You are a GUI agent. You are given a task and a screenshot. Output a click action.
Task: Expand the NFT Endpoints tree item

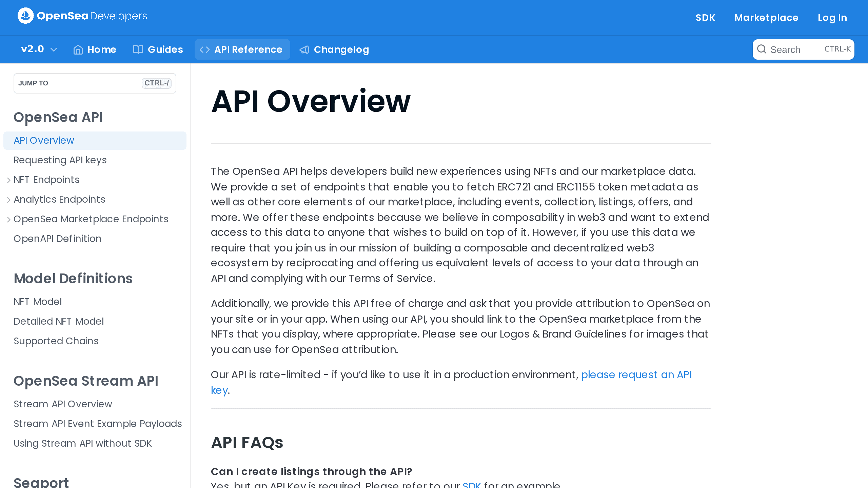(9, 180)
